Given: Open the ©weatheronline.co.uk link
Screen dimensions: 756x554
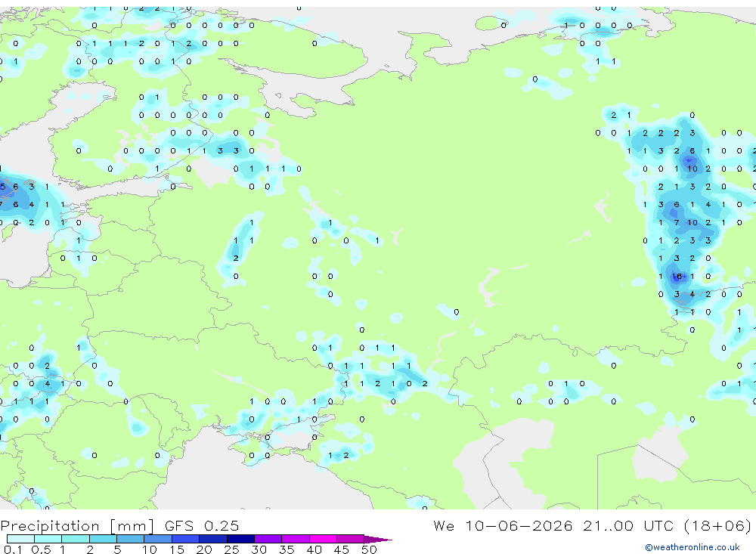Looking at the screenshot, I should [x=692, y=547].
